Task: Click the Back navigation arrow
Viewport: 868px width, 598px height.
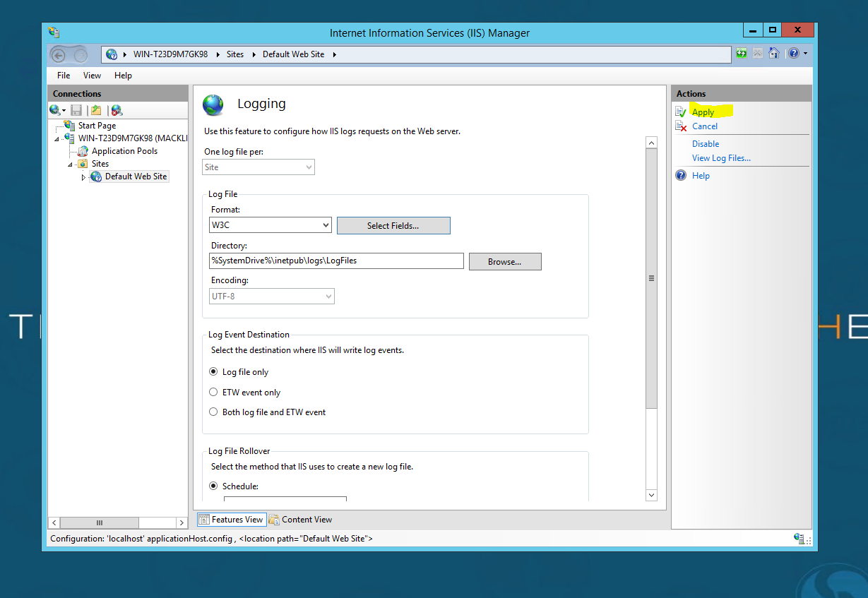Action: [59, 55]
